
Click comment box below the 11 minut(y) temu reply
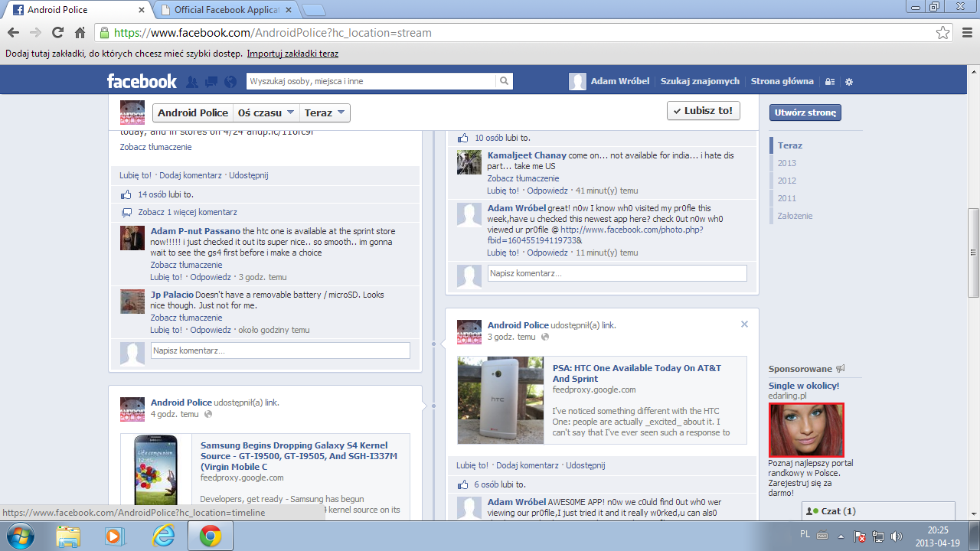(617, 273)
